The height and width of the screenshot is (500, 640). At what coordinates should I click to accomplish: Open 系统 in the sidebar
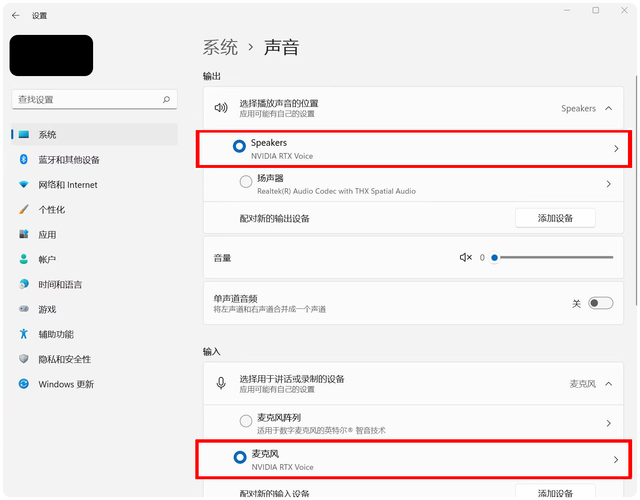point(94,134)
